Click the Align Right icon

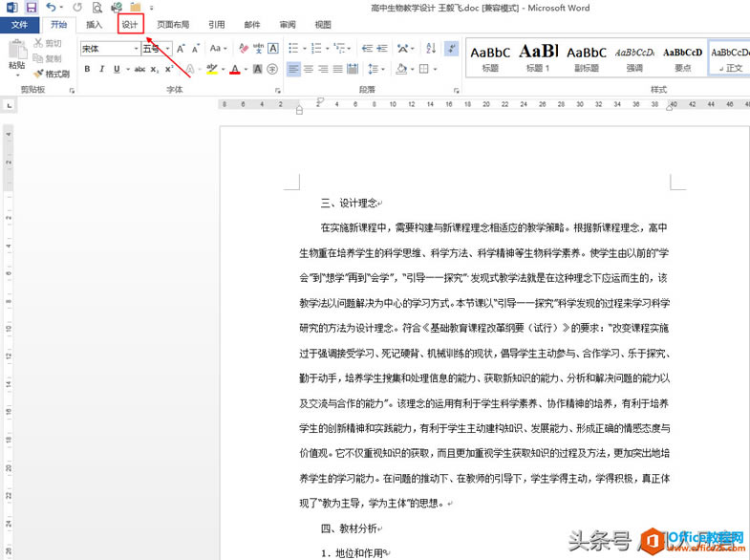point(323,70)
